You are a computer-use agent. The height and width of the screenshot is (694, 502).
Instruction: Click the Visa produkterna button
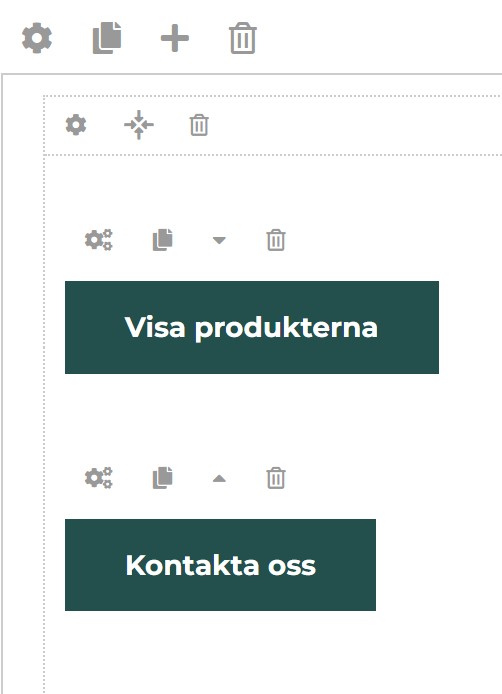tap(252, 328)
